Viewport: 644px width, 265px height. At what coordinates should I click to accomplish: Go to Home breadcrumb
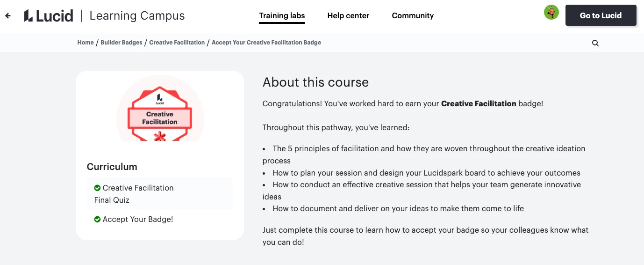point(86,42)
